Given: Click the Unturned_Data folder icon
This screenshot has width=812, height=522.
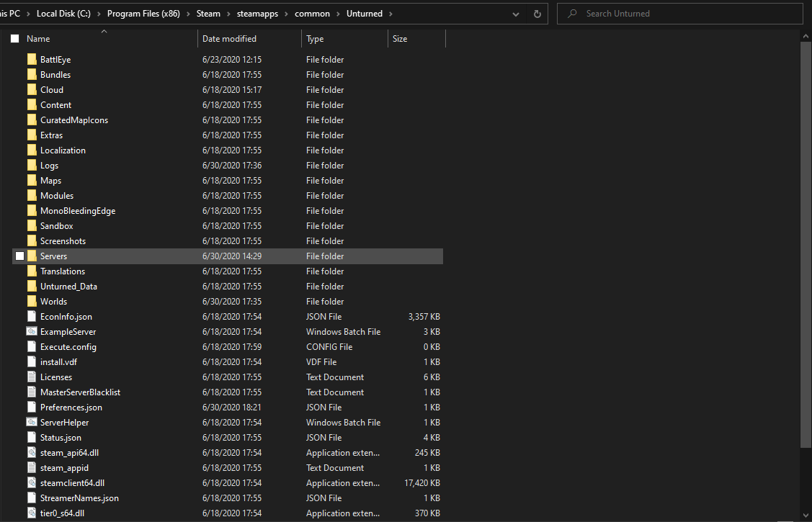Looking at the screenshot, I should pyautogui.click(x=32, y=286).
